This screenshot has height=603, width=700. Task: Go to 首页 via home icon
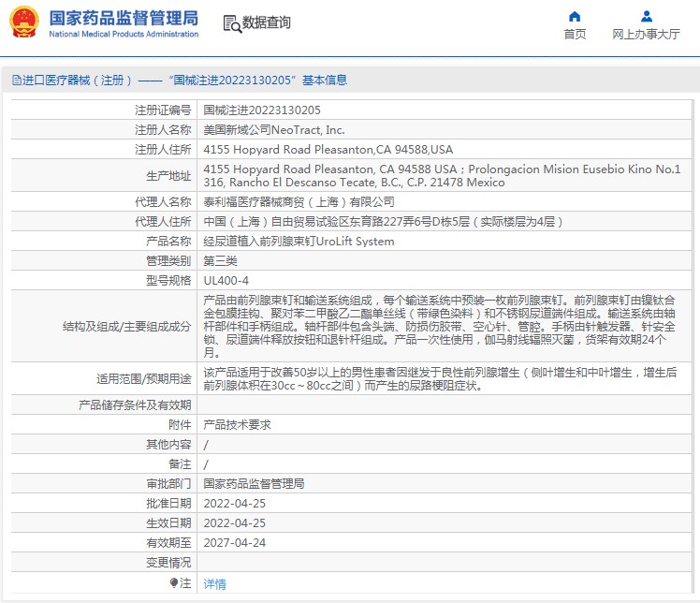click(575, 17)
